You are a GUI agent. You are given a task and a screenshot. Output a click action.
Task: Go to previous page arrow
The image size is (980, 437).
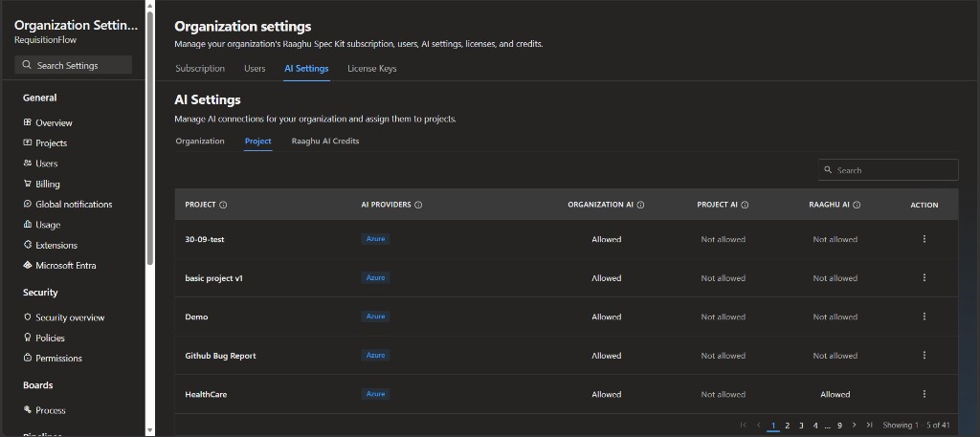(759, 426)
